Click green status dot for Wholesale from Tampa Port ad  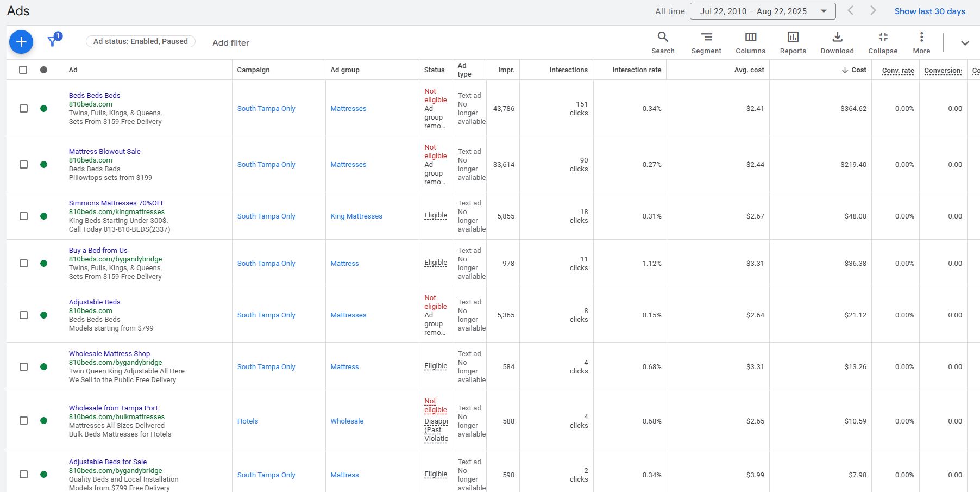(x=44, y=420)
